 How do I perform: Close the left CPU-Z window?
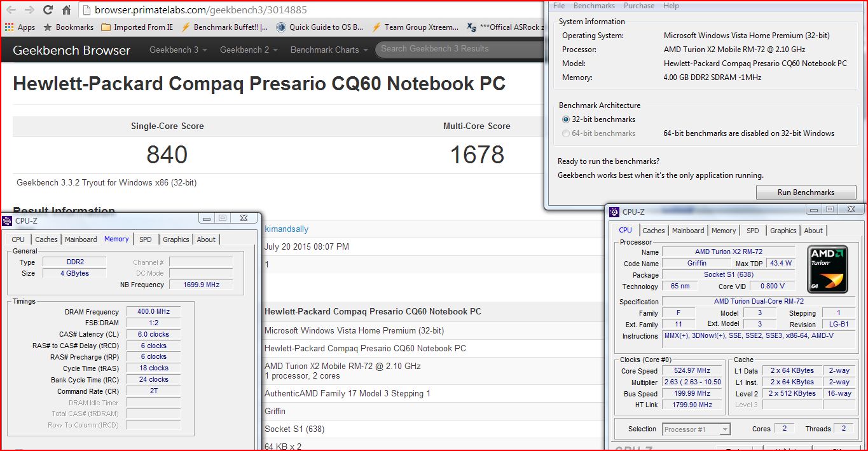point(244,218)
